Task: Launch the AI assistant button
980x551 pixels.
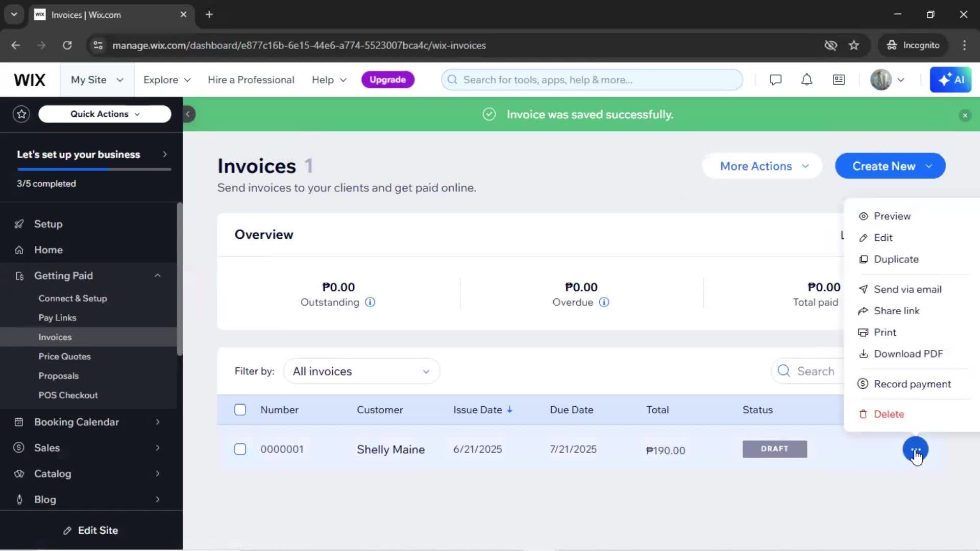Action: pyautogui.click(x=950, y=80)
